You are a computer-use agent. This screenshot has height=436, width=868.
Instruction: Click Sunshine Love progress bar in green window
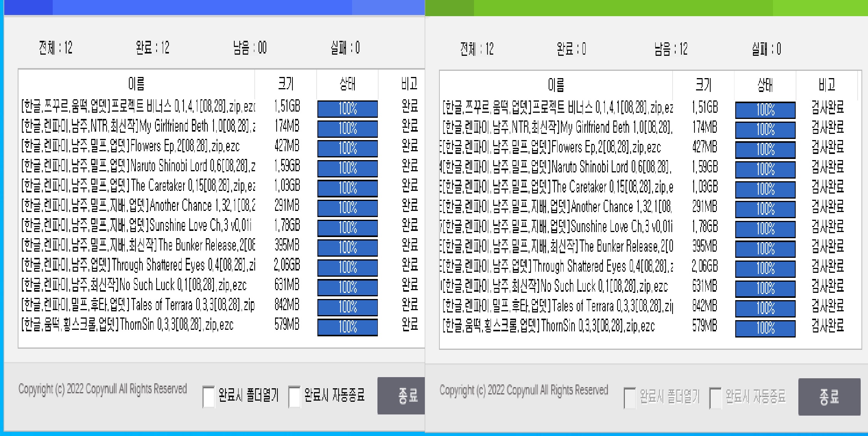tap(765, 229)
